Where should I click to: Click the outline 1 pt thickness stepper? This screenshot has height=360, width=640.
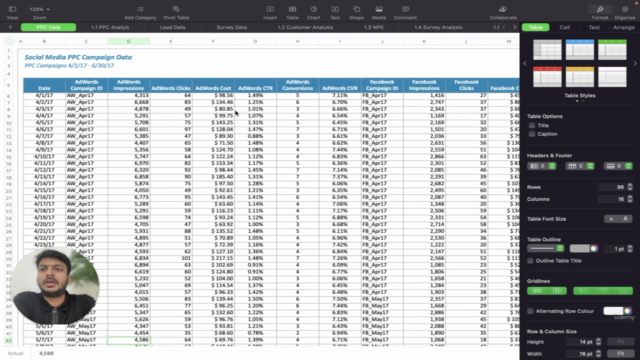tap(630, 249)
